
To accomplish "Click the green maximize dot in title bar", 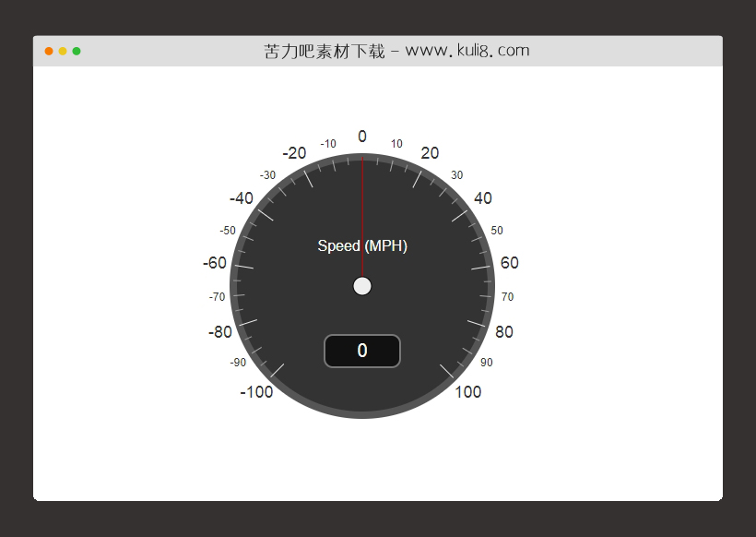I will coord(77,51).
